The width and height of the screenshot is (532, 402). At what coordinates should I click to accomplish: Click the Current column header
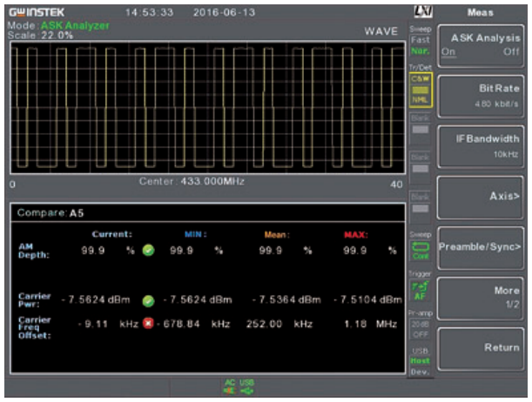112,234
